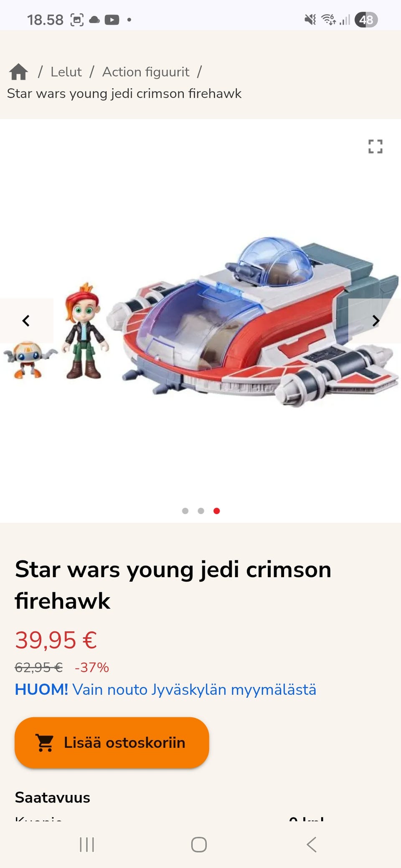Go to Lelut breadcrumb category
The image size is (401, 868).
click(66, 72)
